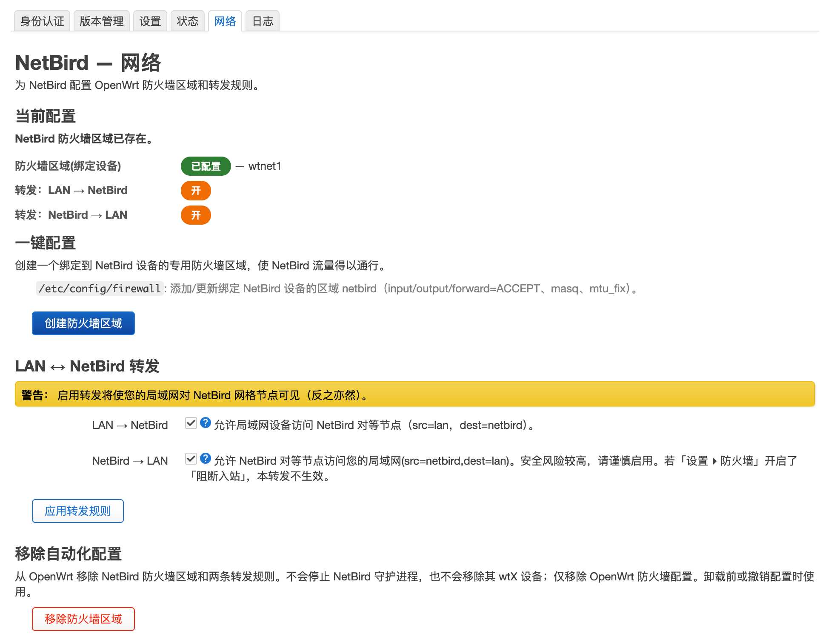Click the yellow 警告 warning banner
This screenshot has height=634, width=840.
[x=415, y=394]
